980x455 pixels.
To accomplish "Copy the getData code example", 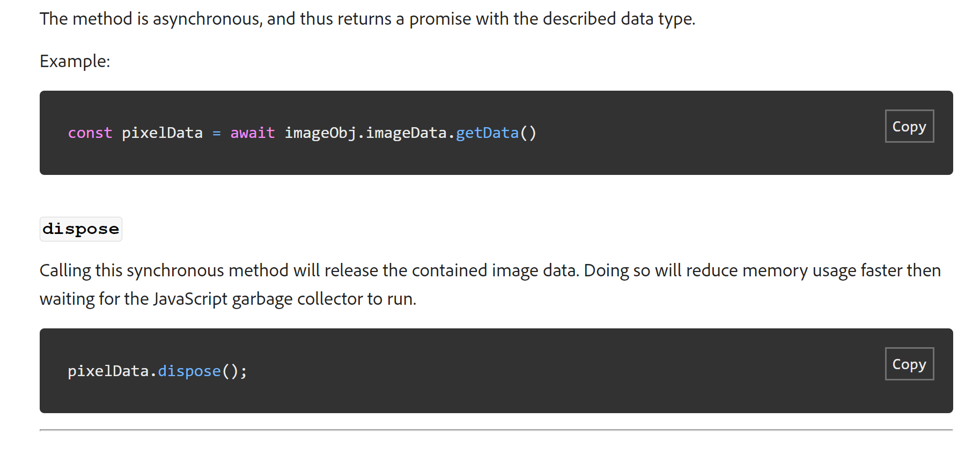I will click(x=909, y=127).
